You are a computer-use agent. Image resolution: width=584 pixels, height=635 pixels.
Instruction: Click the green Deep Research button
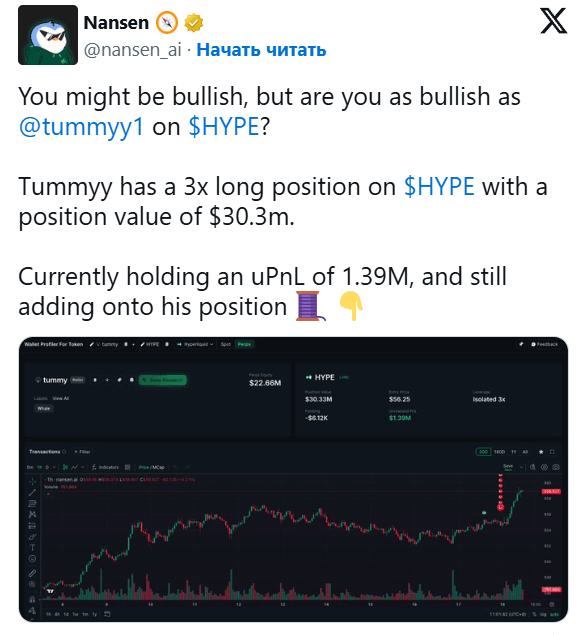[162, 380]
